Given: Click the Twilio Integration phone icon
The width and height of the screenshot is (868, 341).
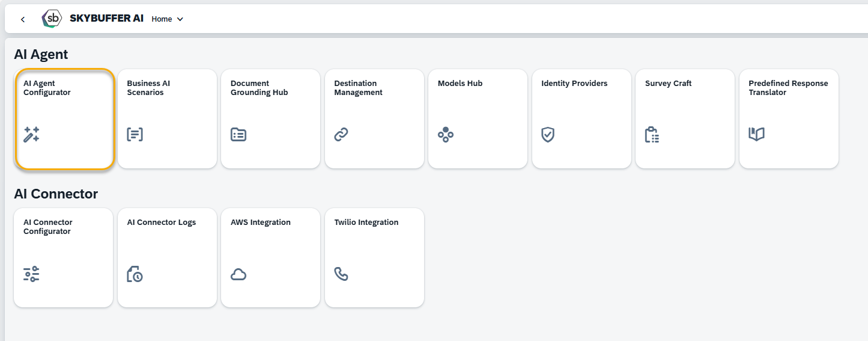Looking at the screenshot, I should click(341, 274).
